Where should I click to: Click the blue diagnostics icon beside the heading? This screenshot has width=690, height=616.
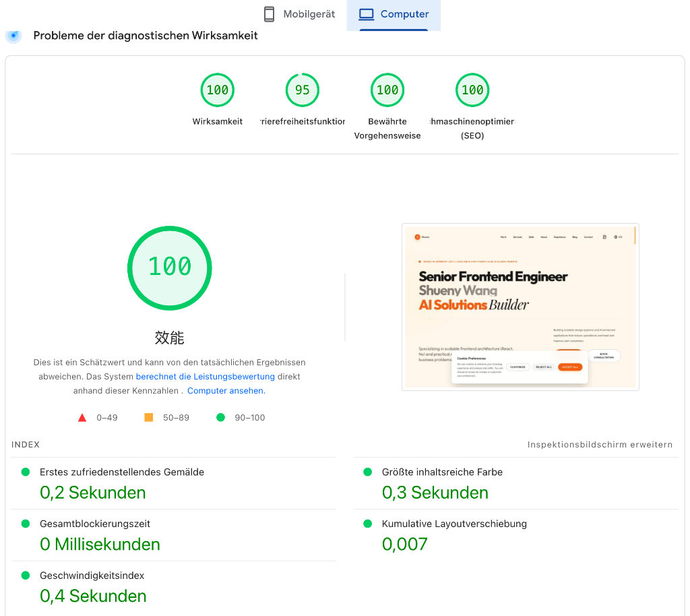click(13, 35)
